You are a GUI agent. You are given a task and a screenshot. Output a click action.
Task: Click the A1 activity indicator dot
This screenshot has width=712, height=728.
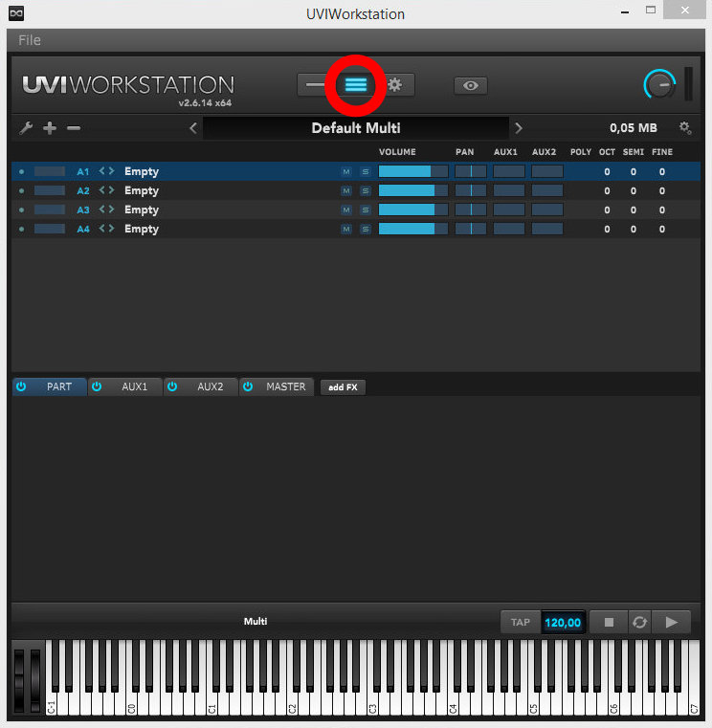click(21, 172)
